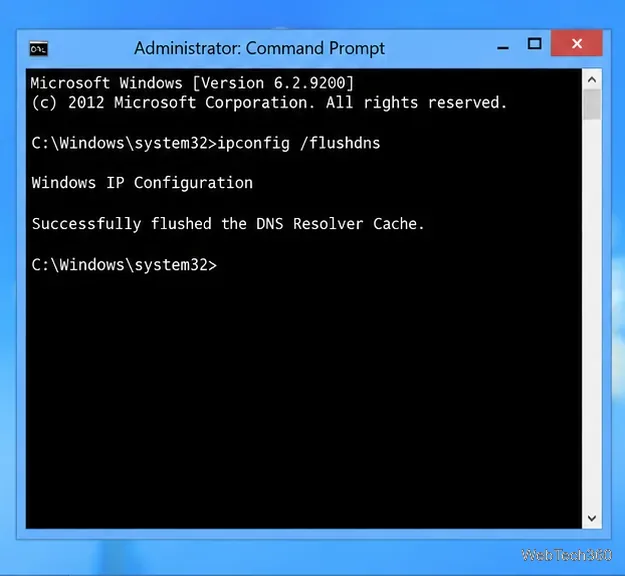Screen dimensions: 625x576
Task: Click the scrollbar down arrow
Action: pos(592,518)
